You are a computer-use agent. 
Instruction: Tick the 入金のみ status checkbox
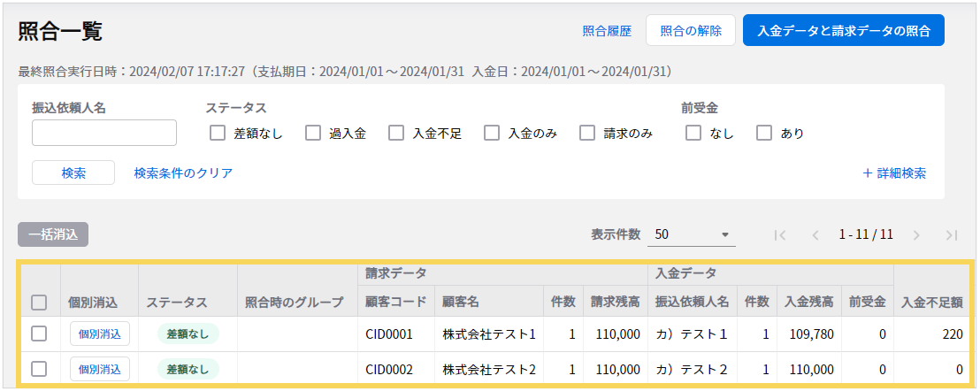(x=492, y=134)
